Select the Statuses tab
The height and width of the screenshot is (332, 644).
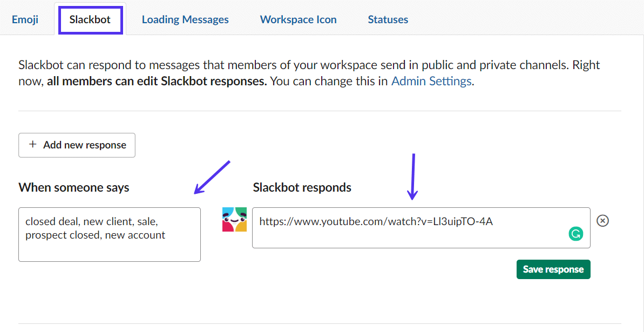tap(388, 19)
